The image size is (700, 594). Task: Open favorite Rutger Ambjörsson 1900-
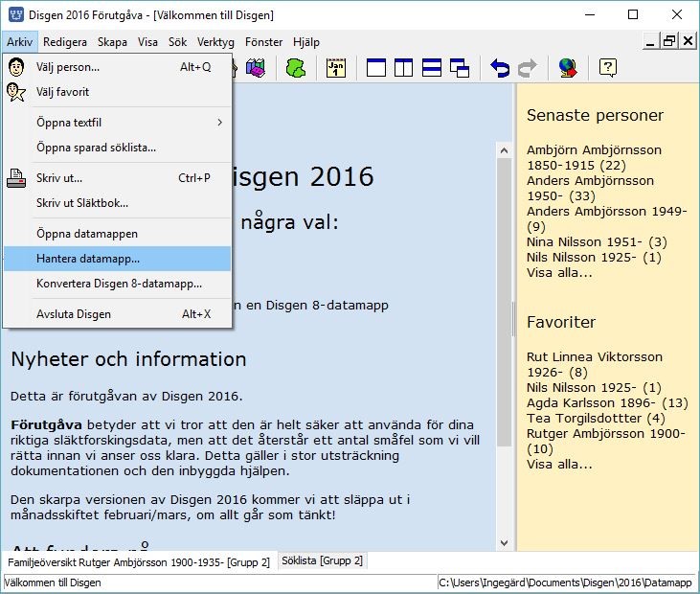(606, 442)
